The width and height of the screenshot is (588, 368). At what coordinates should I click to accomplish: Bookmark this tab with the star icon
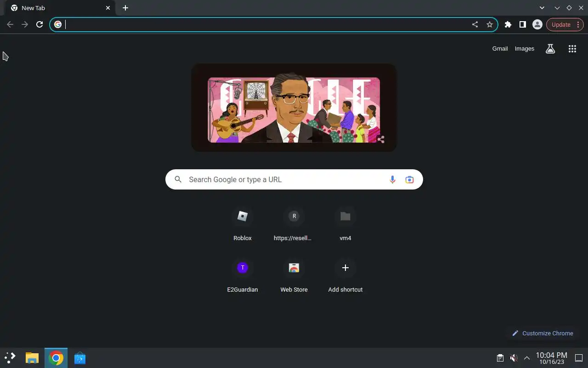(490, 24)
